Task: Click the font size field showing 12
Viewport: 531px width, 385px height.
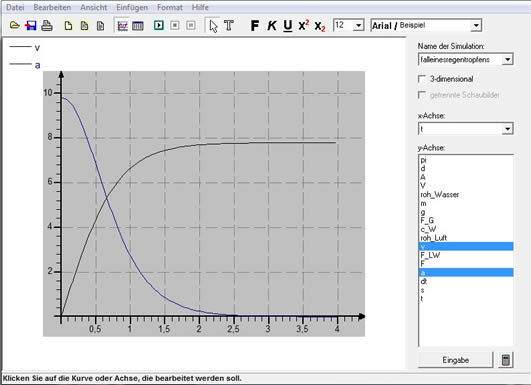Action: 343,25
